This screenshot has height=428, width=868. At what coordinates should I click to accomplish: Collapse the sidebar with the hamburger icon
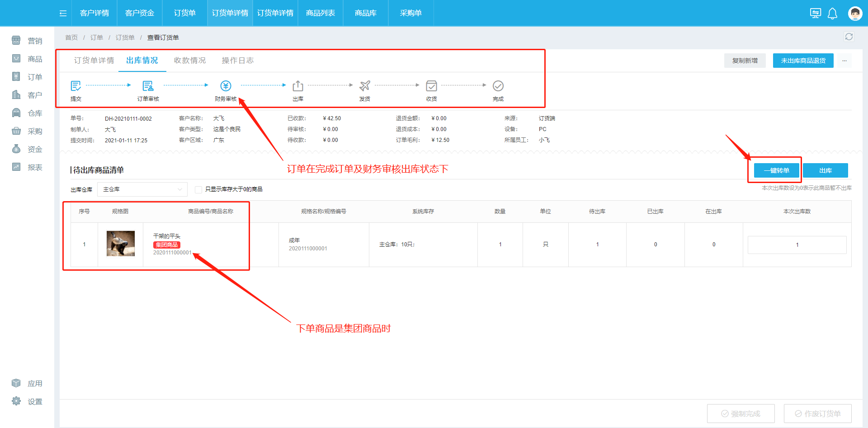click(x=63, y=13)
